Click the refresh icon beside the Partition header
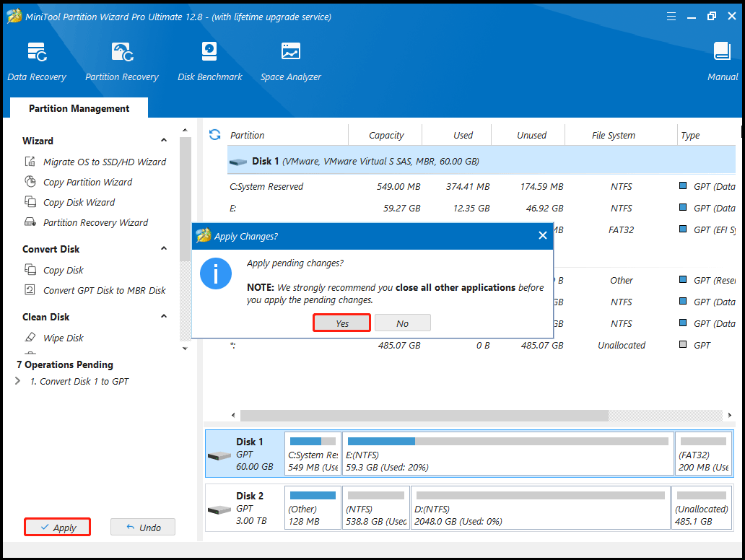This screenshot has width=745, height=560. pyautogui.click(x=214, y=135)
